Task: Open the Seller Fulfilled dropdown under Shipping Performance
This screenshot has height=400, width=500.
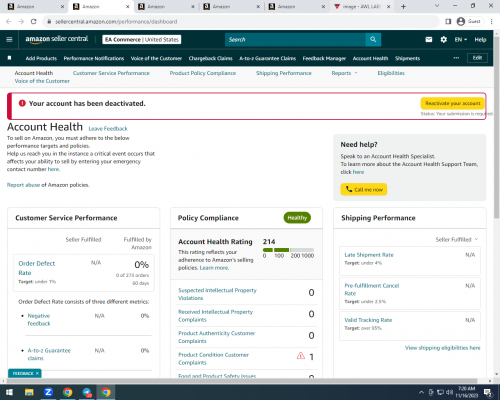Action: 457,239
